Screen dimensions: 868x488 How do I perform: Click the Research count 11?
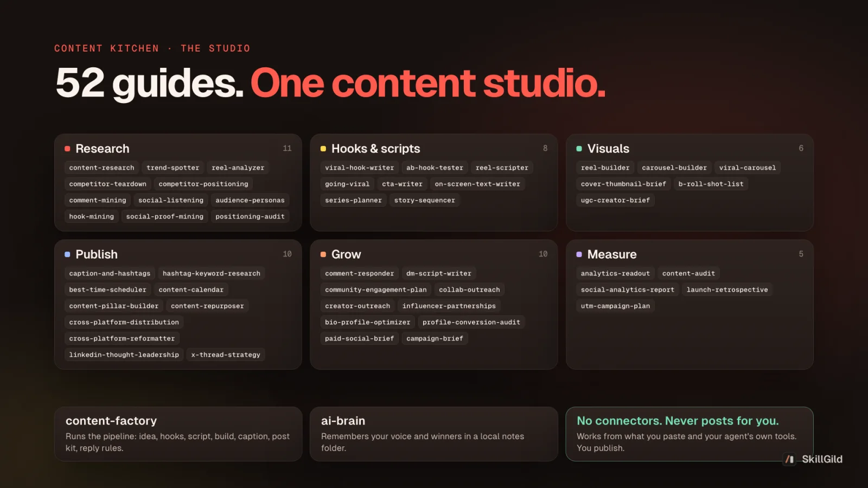coord(287,148)
